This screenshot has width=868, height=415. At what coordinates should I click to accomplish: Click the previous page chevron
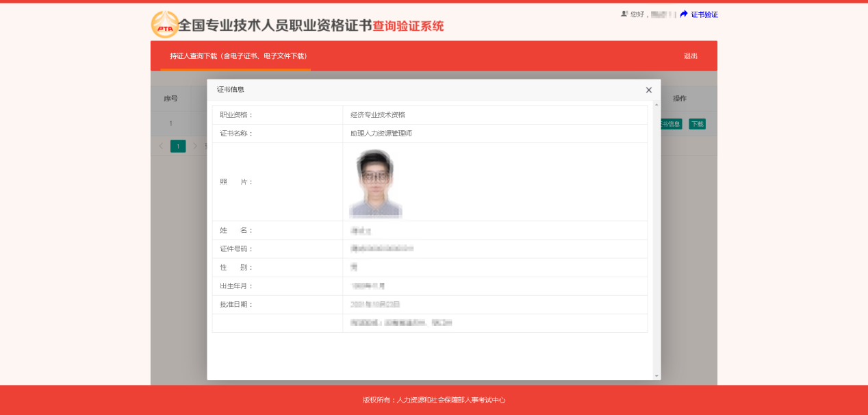click(161, 146)
